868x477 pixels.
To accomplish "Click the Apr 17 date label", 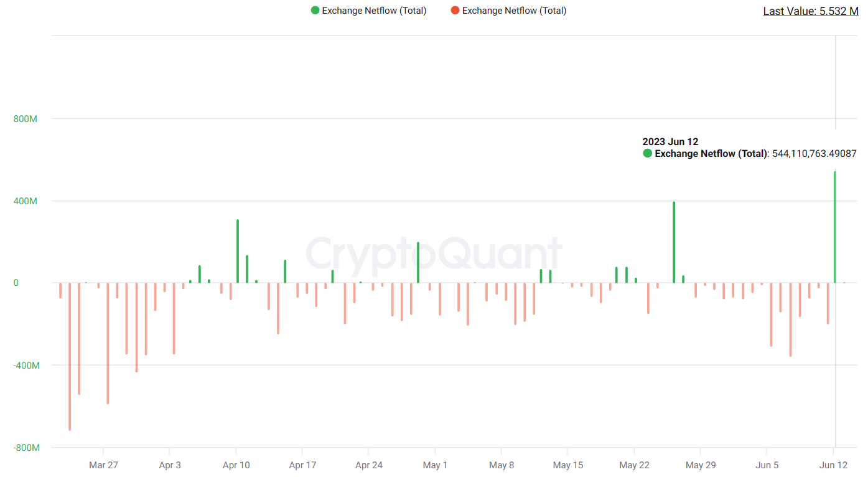I will pyautogui.click(x=302, y=465).
